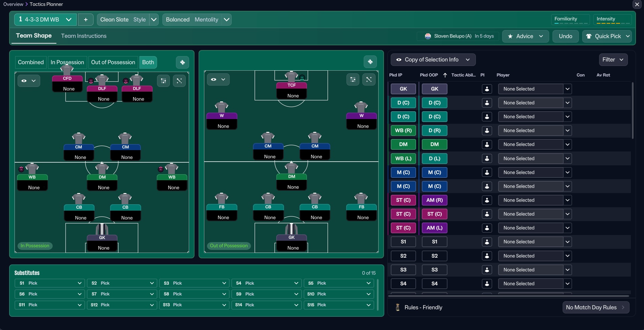Click the Undo button
Viewport: 644px width, 330px height.
pyautogui.click(x=566, y=36)
